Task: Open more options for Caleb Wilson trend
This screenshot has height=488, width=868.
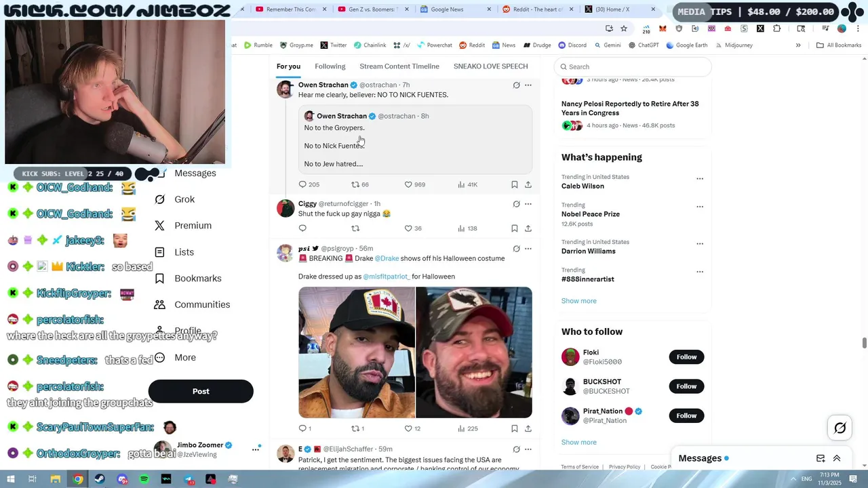Action: (x=700, y=179)
